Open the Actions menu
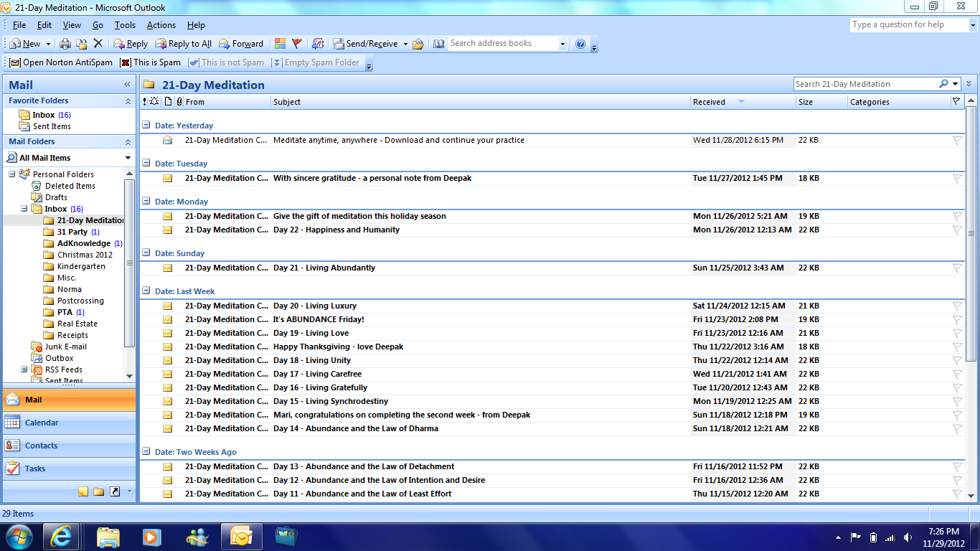The width and height of the screenshot is (980, 551). pos(161,25)
